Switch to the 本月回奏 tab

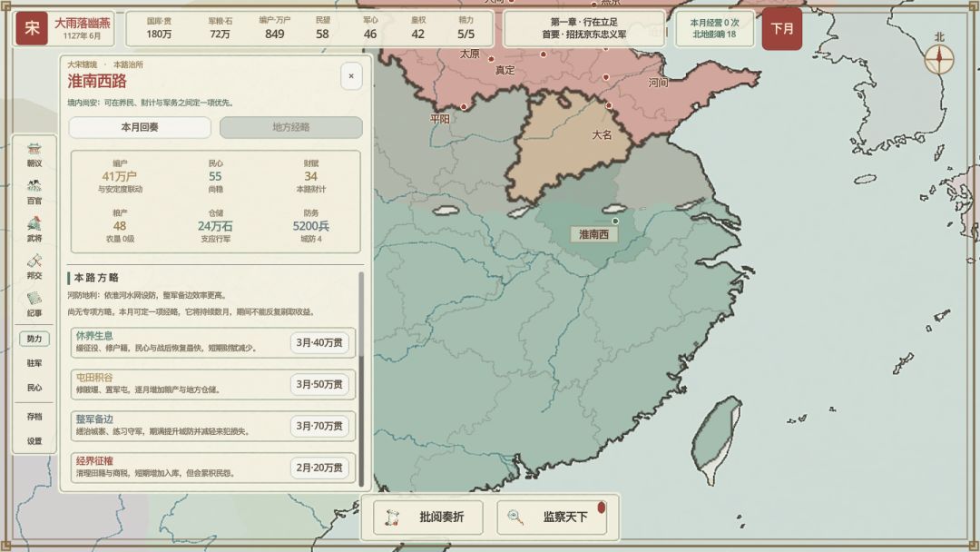pos(140,127)
